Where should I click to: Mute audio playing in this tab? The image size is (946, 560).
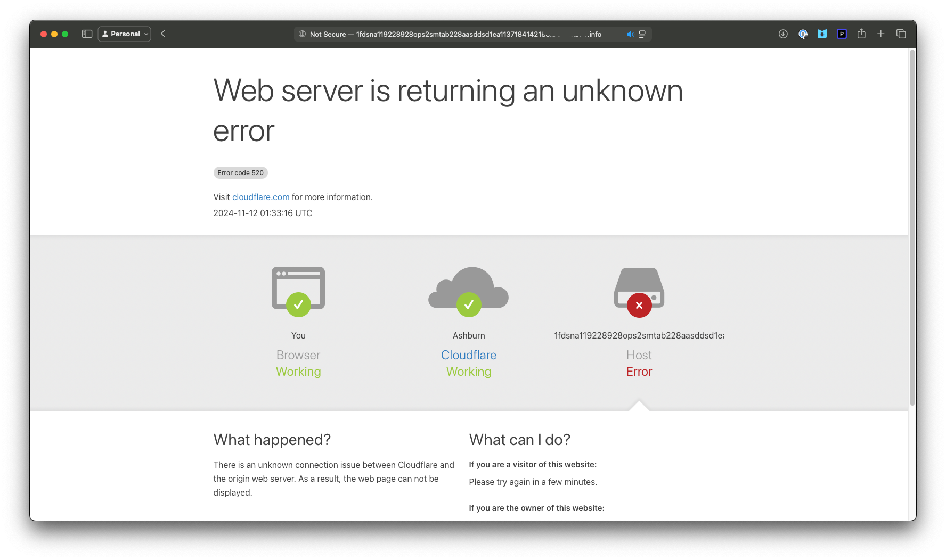click(630, 34)
